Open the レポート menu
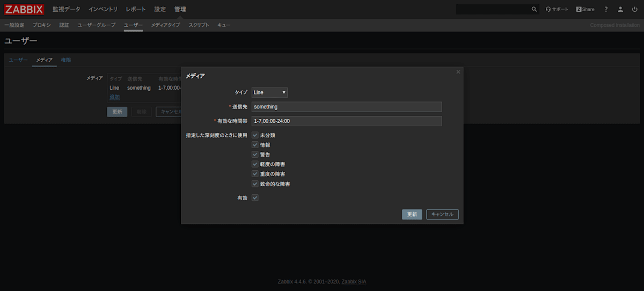This screenshot has width=644, height=291. tap(136, 9)
